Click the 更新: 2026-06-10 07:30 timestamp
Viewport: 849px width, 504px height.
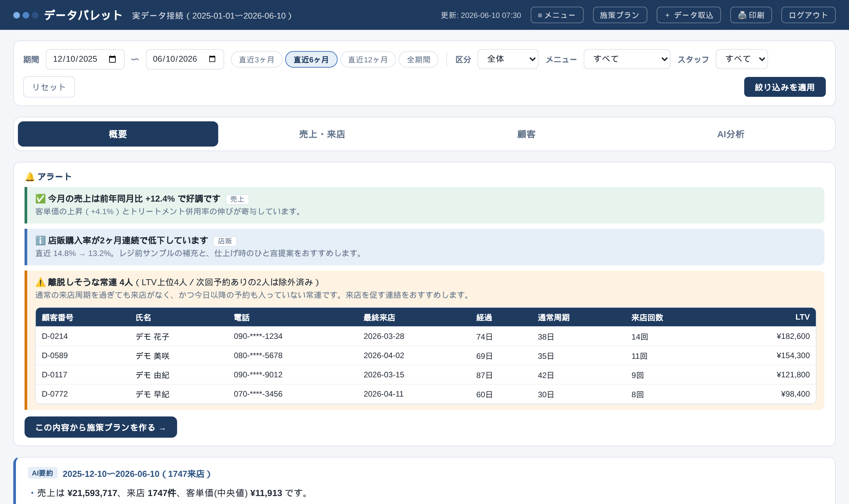481,15
